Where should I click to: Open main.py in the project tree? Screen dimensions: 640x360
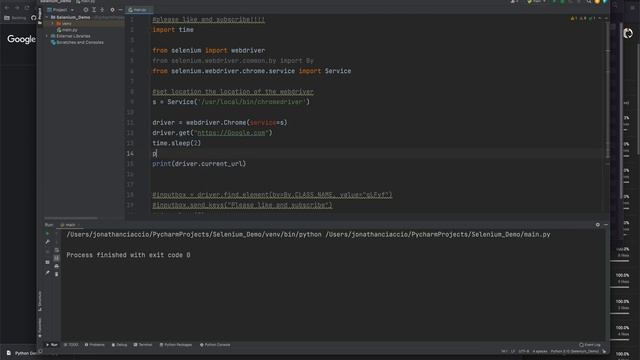pyautogui.click(x=67, y=30)
